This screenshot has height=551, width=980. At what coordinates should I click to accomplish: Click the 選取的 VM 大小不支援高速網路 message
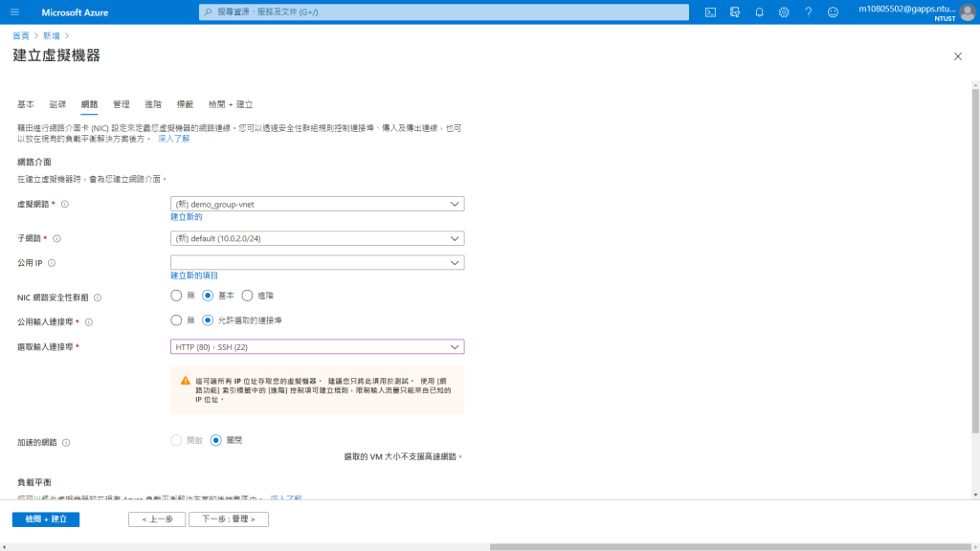[403, 457]
